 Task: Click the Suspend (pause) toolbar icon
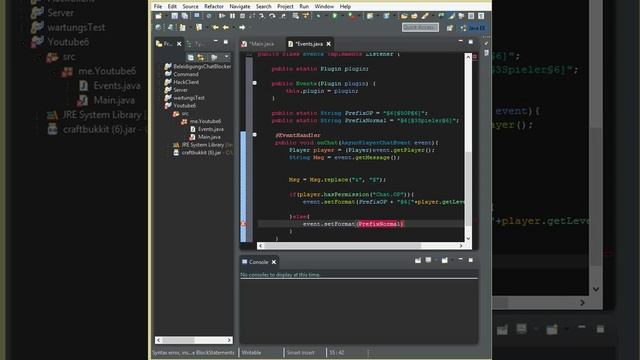(232, 16)
